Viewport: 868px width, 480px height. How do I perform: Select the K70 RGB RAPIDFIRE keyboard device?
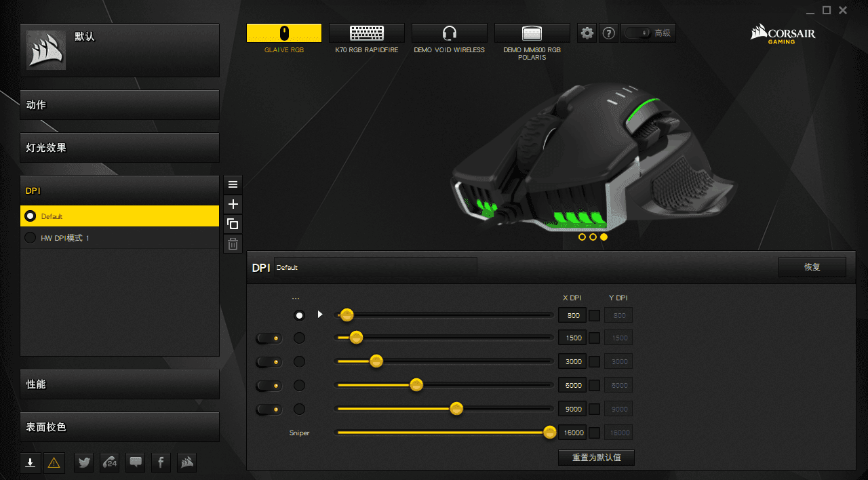tap(367, 33)
